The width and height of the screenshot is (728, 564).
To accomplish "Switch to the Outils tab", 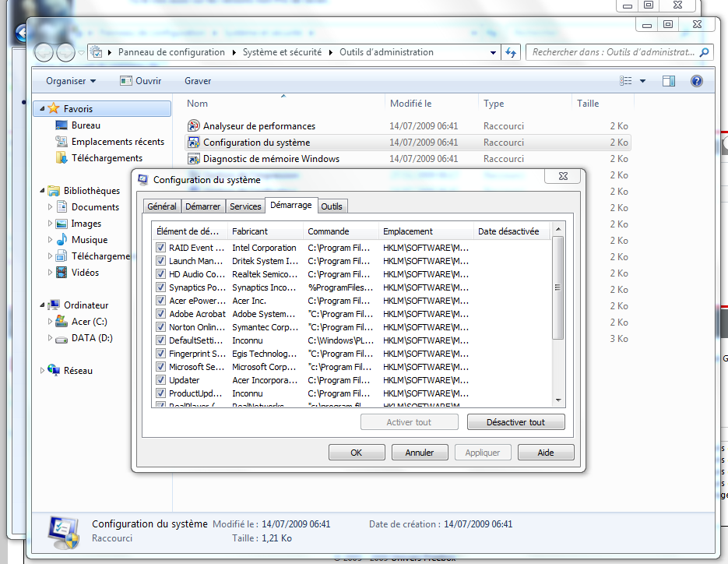I will point(332,206).
